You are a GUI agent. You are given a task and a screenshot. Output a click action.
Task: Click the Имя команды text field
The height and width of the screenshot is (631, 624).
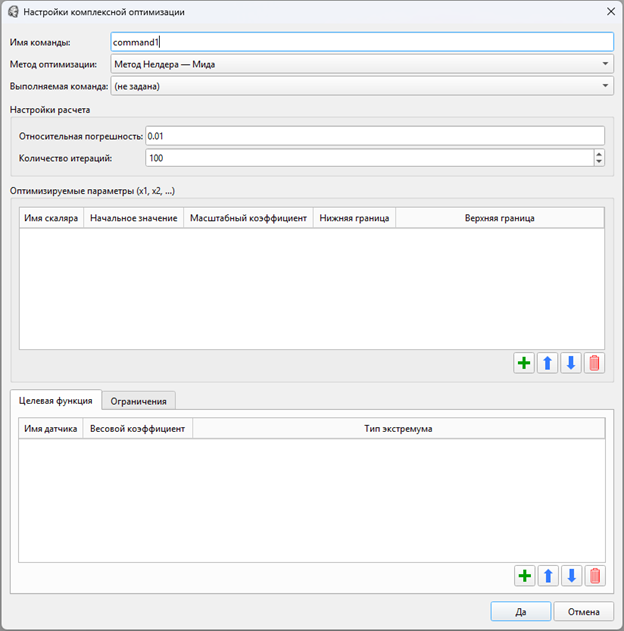[x=360, y=42]
